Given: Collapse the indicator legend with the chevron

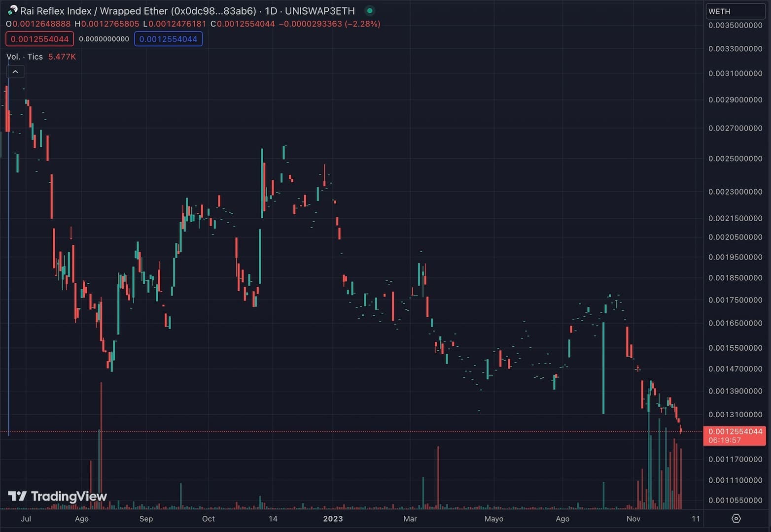Looking at the screenshot, I should pos(15,72).
